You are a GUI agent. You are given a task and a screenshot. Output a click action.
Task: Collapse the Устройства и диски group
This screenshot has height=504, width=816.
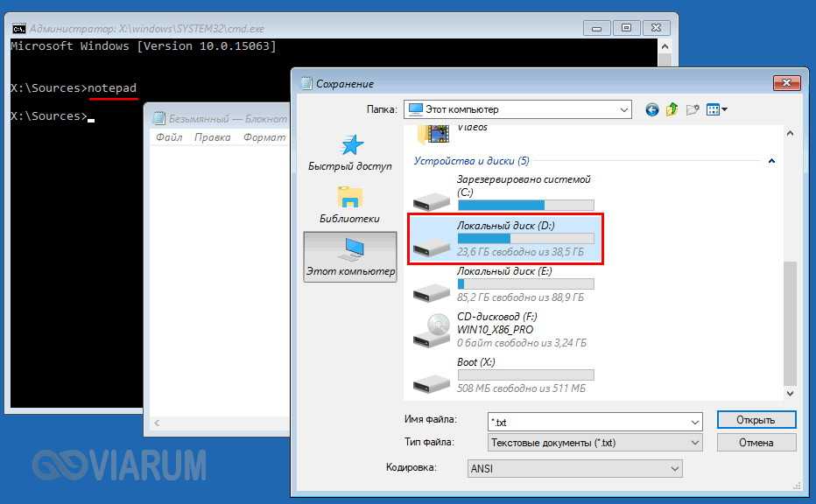pos(771,161)
